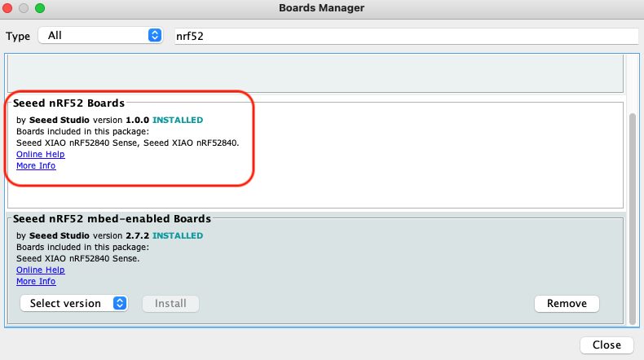Click the text Seeed XIAO nRF52840 Sense, Seeed XIAO nRF52840.
This screenshot has height=360, width=644.
pyautogui.click(x=128, y=143)
